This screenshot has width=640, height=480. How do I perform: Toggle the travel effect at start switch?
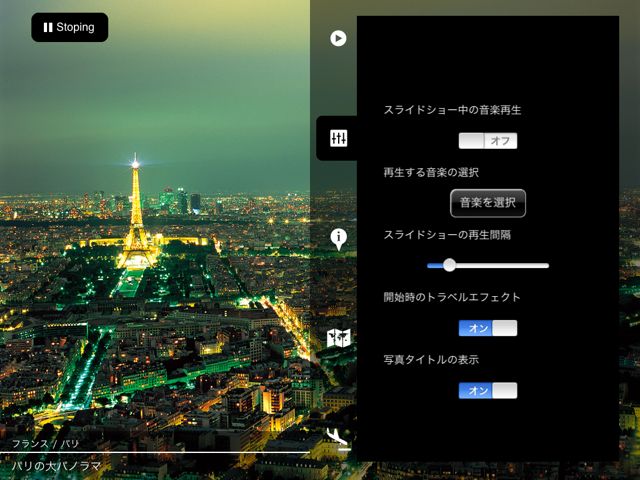tap(488, 328)
